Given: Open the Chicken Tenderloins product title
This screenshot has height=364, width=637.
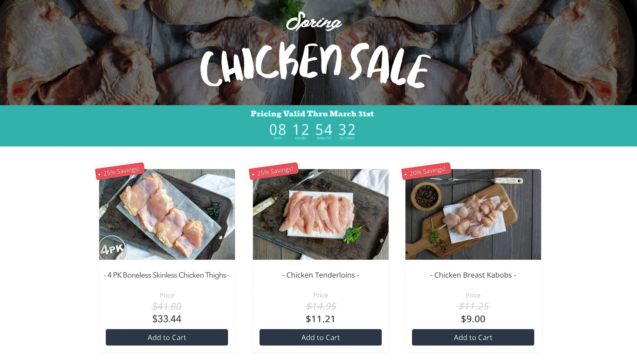Looking at the screenshot, I should tap(320, 275).
